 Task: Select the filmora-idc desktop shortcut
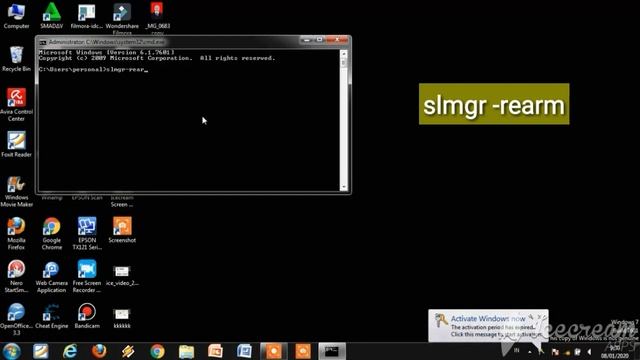tap(87, 16)
